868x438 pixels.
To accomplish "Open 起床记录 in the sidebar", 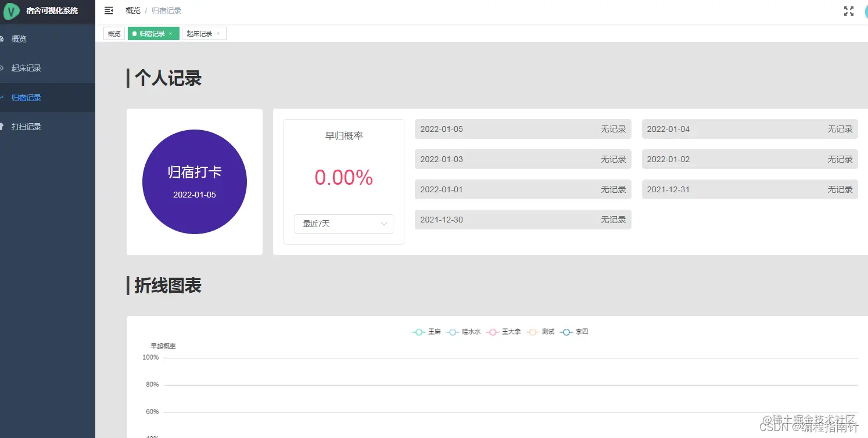I will pos(48,68).
